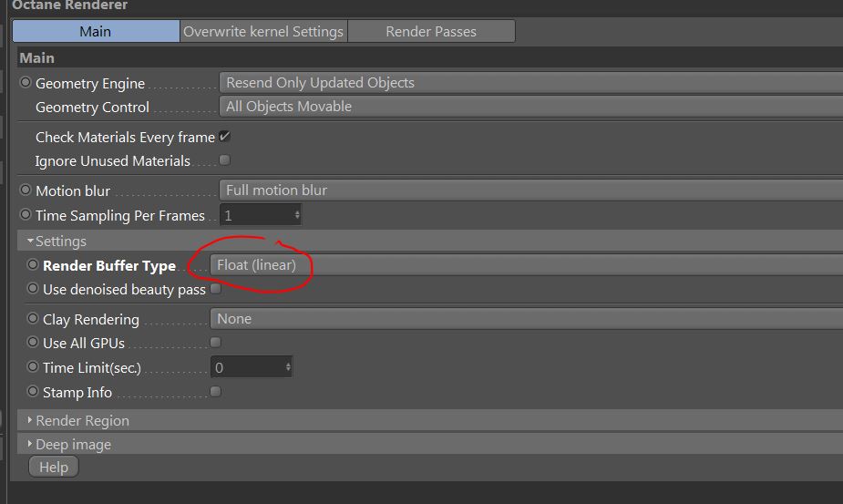This screenshot has height=504, width=843.
Task: Click the Time Limit(sec.) stepper arrows
Action: coord(288,367)
